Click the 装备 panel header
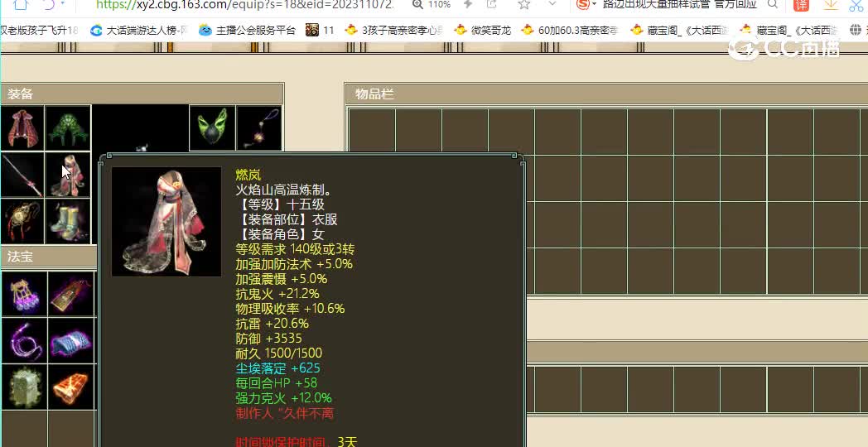The width and height of the screenshot is (868, 447). click(x=142, y=94)
